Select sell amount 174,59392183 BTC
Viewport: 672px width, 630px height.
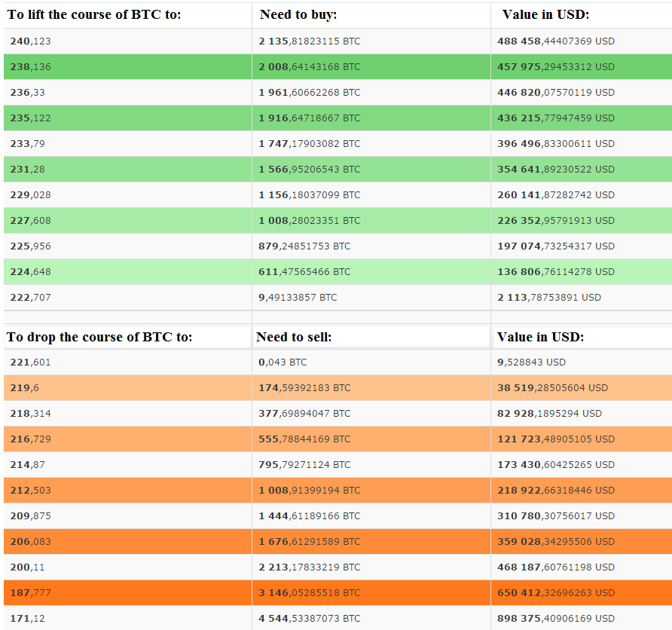point(304,388)
